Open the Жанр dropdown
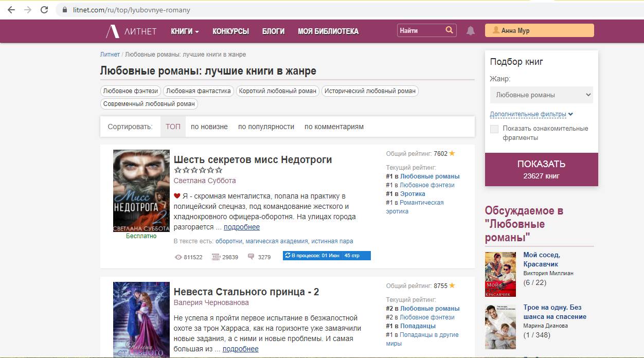Image resolution: width=644 pixels, height=358 pixels. coord(541,95)
